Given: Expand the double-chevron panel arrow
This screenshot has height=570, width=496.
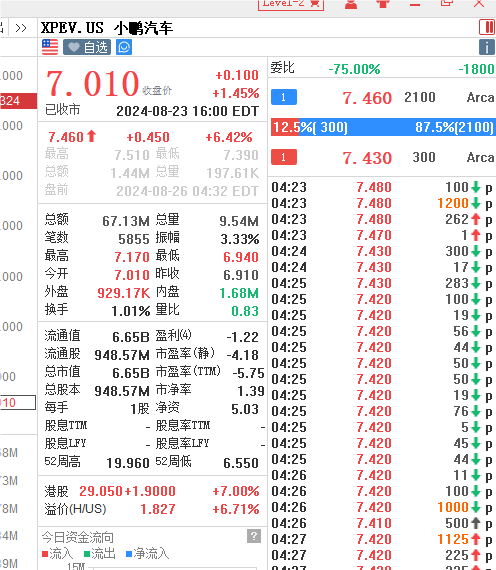Looking at the screenshot, I should point(21,28).
